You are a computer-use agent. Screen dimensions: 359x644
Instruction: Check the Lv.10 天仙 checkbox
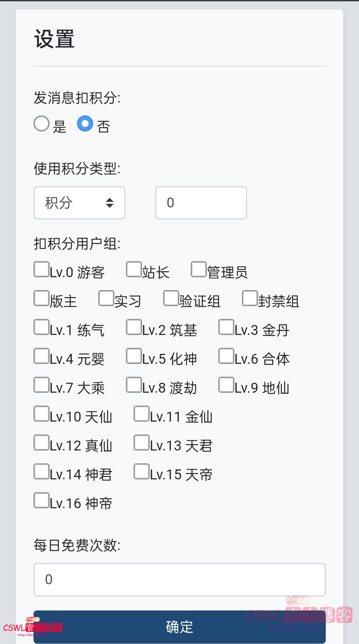click(41, 414)
